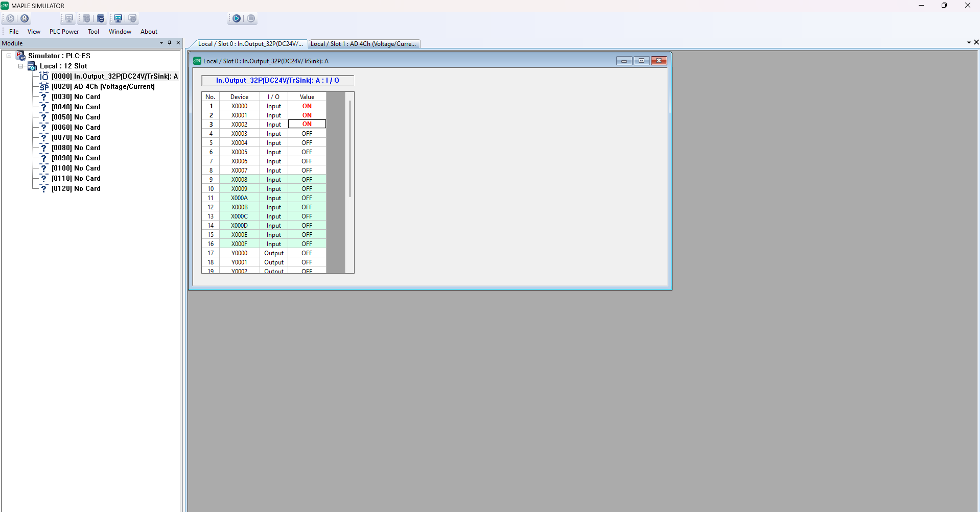Image resolution: width=980 pixels, height=512 pixels.
Task: Collapse the Simulator : PLC-ES tree node
Action: [x=9, y=56]
